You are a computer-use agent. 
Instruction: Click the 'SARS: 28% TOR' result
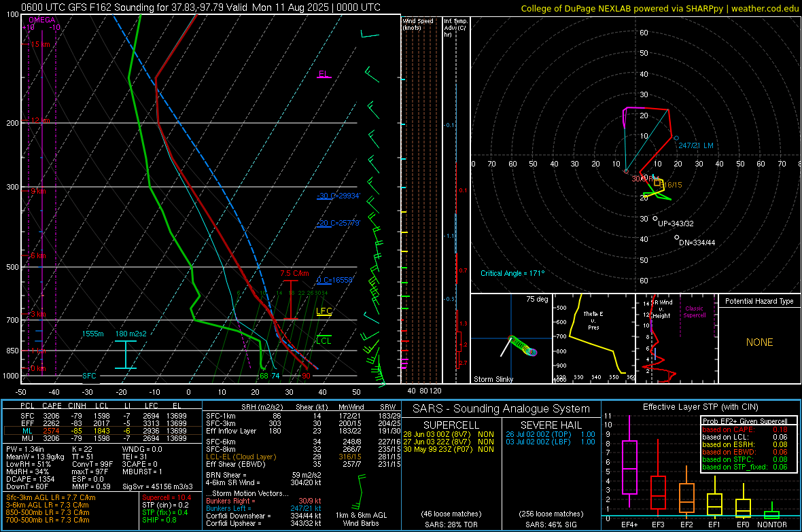(x=451, y=525)
